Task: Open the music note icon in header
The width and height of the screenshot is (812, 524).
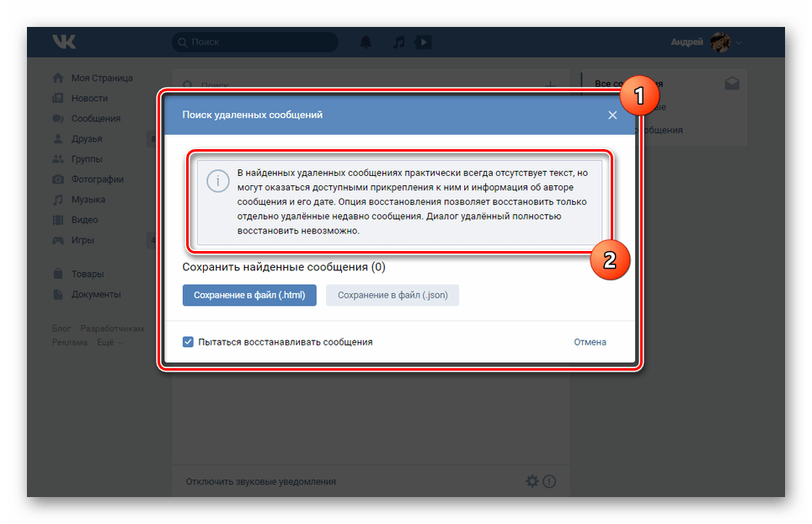Action: (398, 42)
